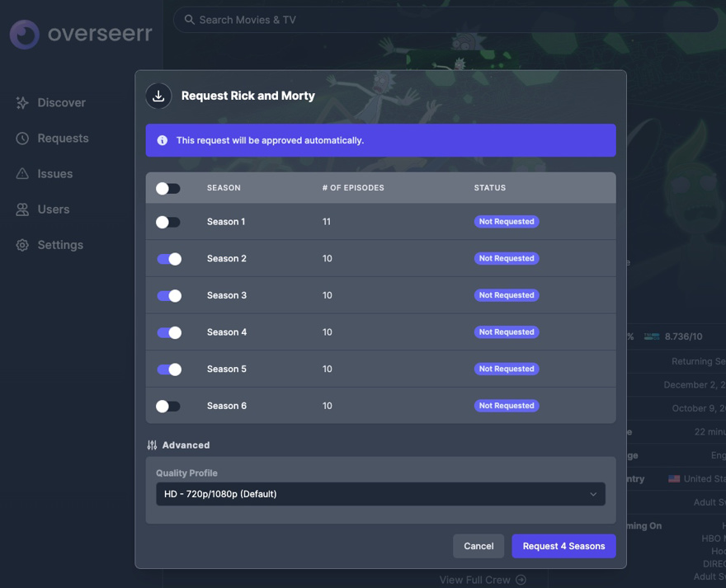
Task: Click the Users people icon
Action: tap(22, 209)
